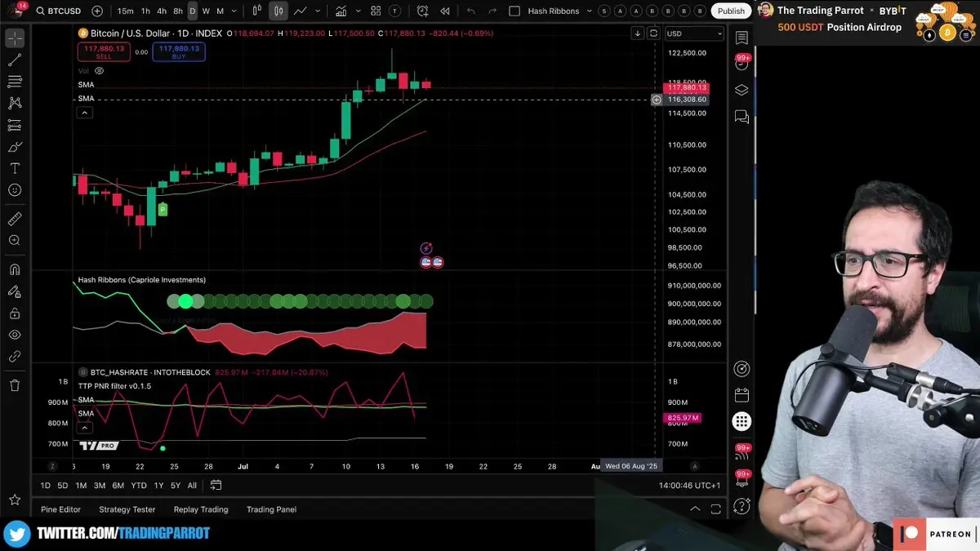
Task: Select the ruler measure tool
Action: pos(15,219)
